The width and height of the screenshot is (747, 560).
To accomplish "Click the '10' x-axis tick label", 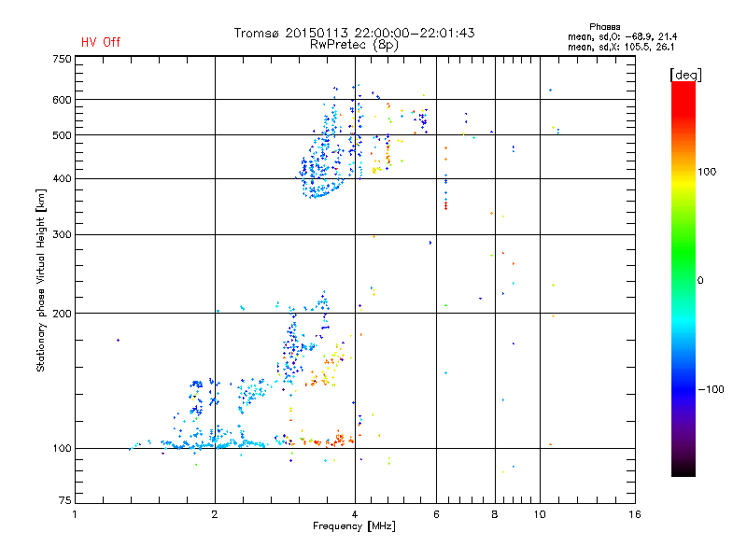I will [540, 514].
